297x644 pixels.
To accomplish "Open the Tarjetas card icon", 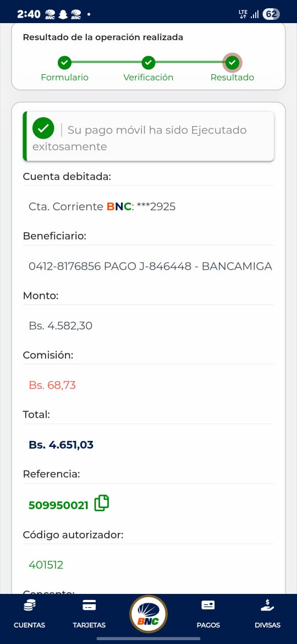I will tap(89, 605).
